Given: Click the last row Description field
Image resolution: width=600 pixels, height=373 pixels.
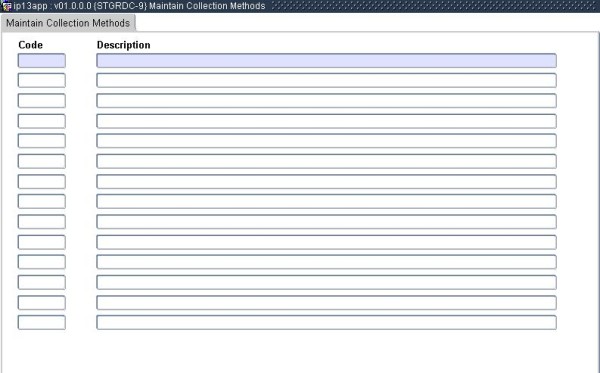Looking at the screenshot, I should [x=326, y=322].
